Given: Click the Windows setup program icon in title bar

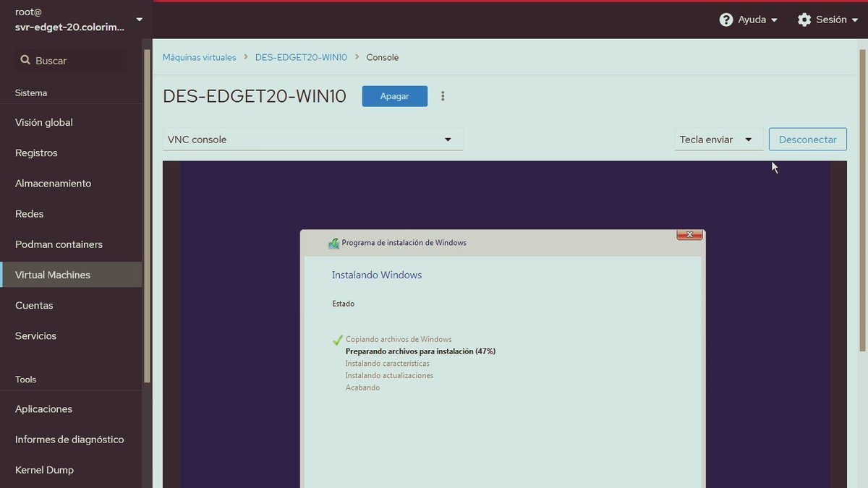Looking at the screenshot, I should pos(333,243).
